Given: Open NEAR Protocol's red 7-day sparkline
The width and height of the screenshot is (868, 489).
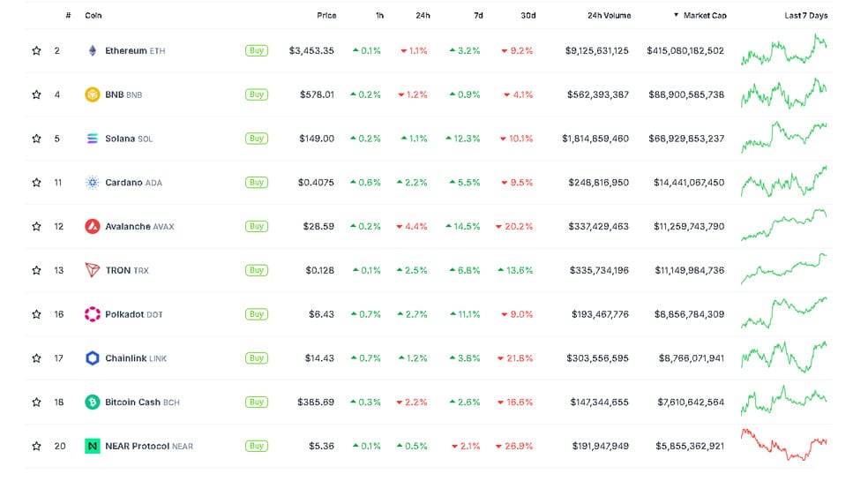Looking at the screenshot, I should 784,445.
